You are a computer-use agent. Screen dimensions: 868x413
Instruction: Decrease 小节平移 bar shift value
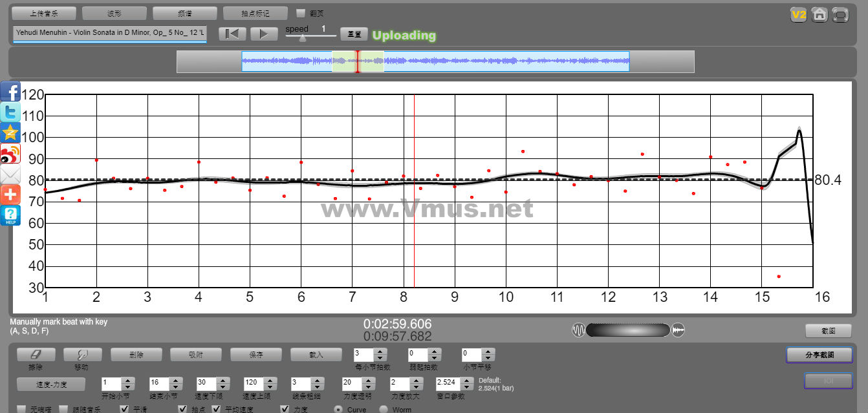(489, 358)
